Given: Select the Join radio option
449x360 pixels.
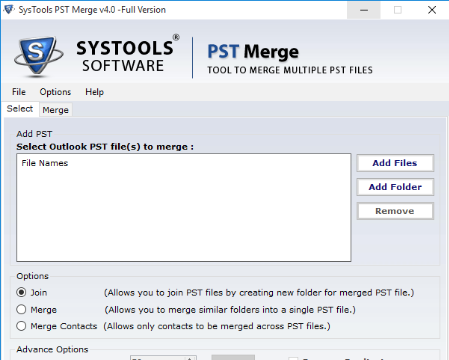Looking at the screenshot, I should coord(21,292).
